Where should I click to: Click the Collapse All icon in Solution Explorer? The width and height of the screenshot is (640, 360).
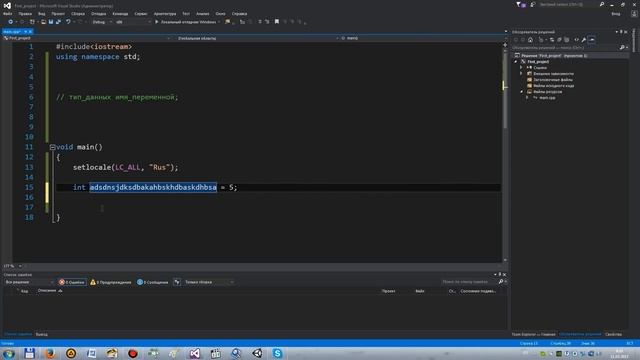pos(559,40)
